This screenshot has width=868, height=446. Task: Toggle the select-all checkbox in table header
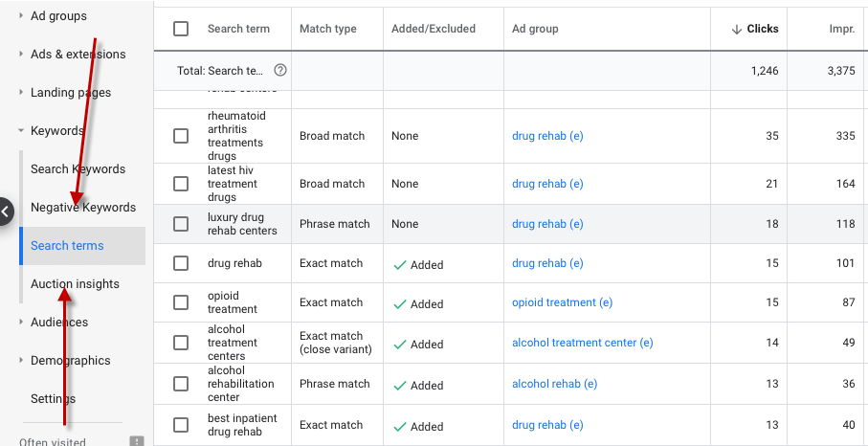(x=181, y=29)
